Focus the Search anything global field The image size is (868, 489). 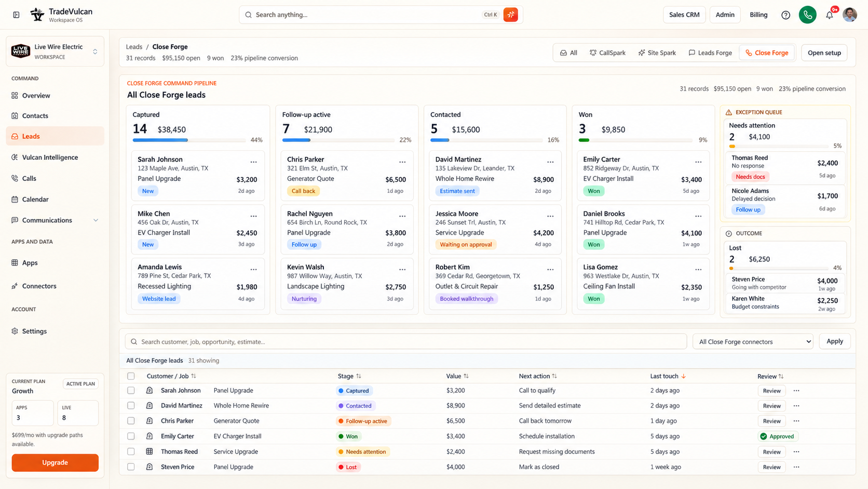click(381, 15)
